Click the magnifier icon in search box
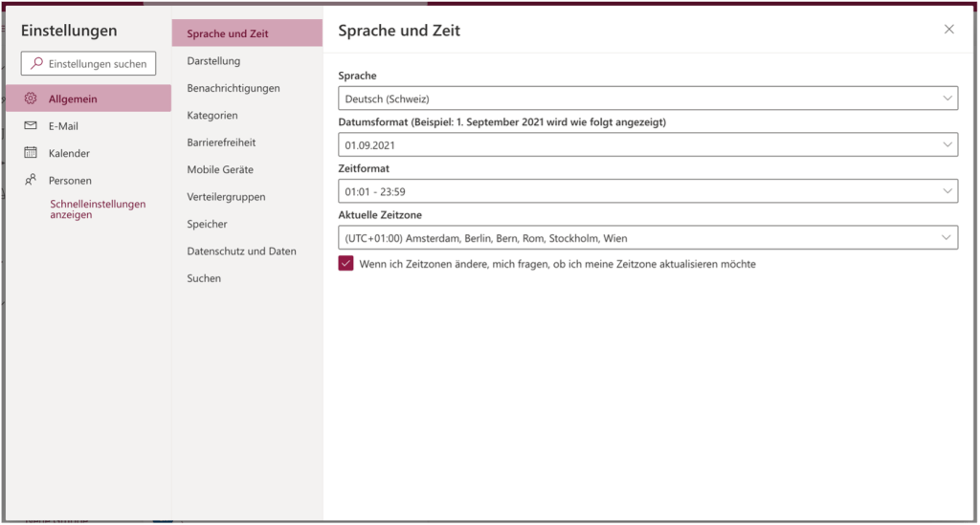The height and width of the screenshot is (525, 980). point(36,64)
